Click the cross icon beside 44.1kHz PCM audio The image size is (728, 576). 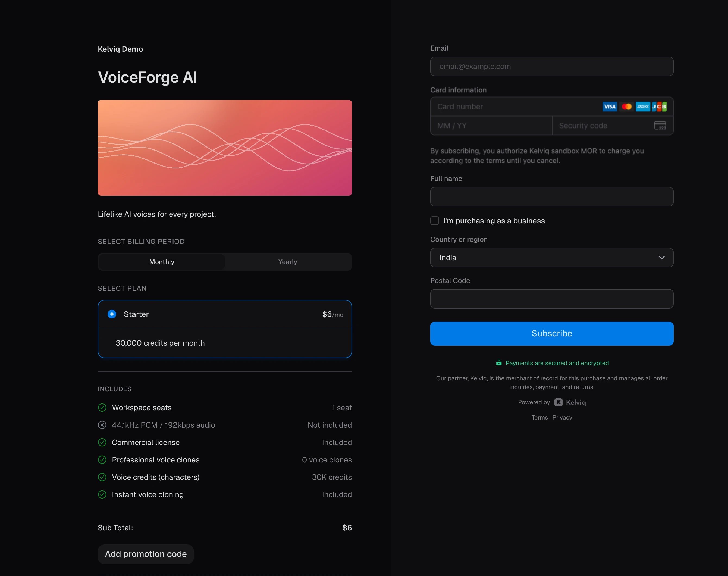(x=102, y=425)
